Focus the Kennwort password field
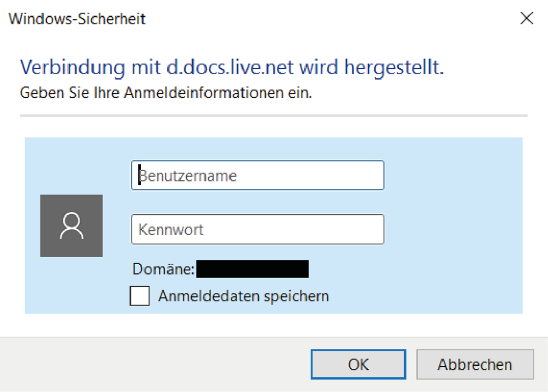 258,230
